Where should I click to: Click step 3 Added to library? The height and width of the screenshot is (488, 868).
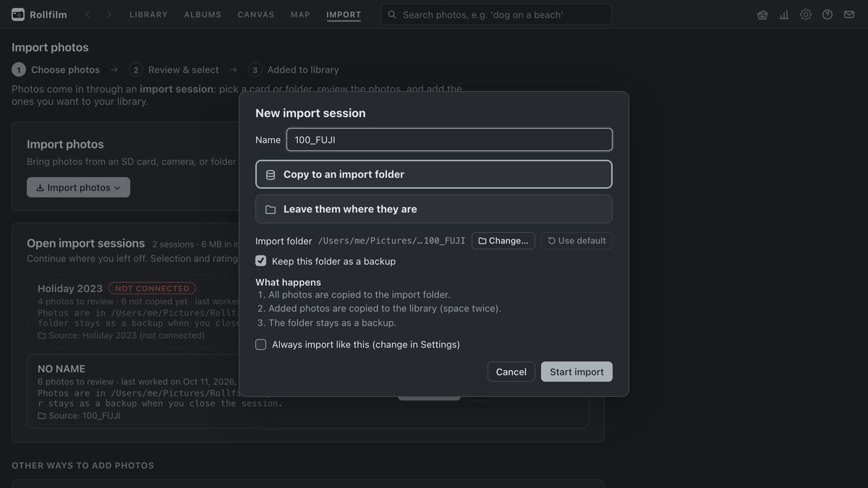coord(293,70)
